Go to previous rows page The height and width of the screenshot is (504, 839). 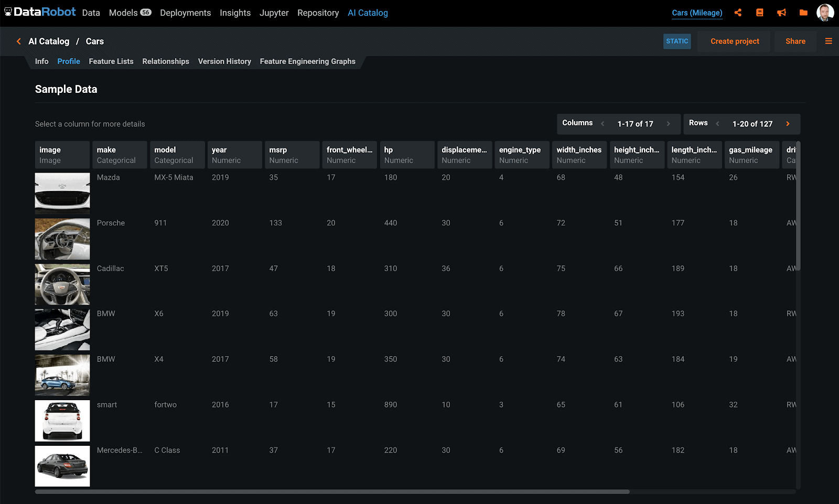(717, 124)
